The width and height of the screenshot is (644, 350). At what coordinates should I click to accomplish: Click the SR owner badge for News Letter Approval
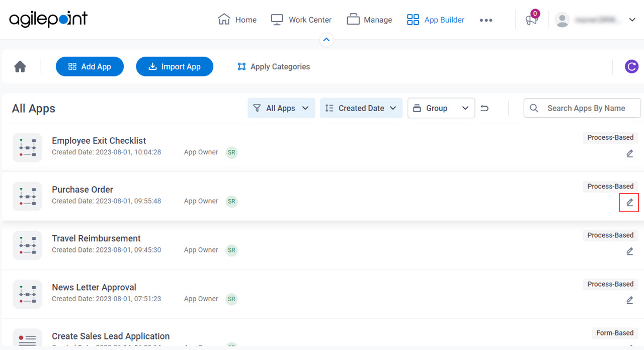[x=231, y=299]
